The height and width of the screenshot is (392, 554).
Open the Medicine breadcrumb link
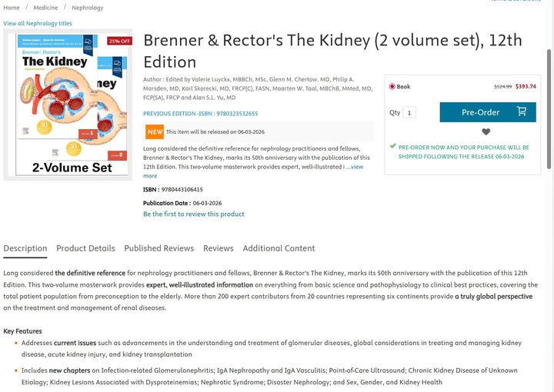coord(45,8)
